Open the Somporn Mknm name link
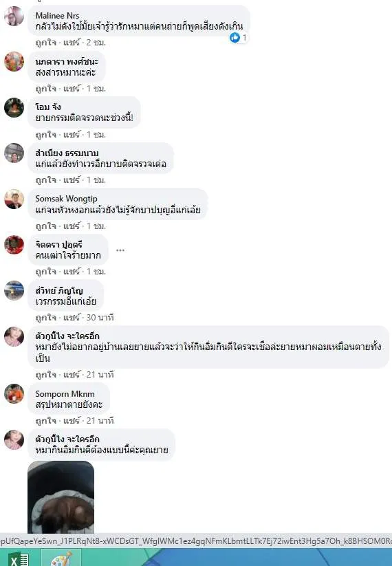This screenshot has height=566, width=392. point(65,394)
